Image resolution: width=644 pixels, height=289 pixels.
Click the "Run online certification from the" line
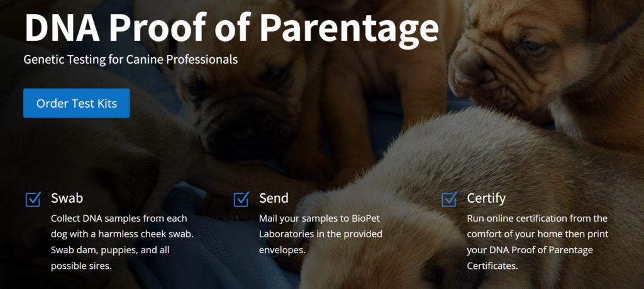(x=537, y=218)
